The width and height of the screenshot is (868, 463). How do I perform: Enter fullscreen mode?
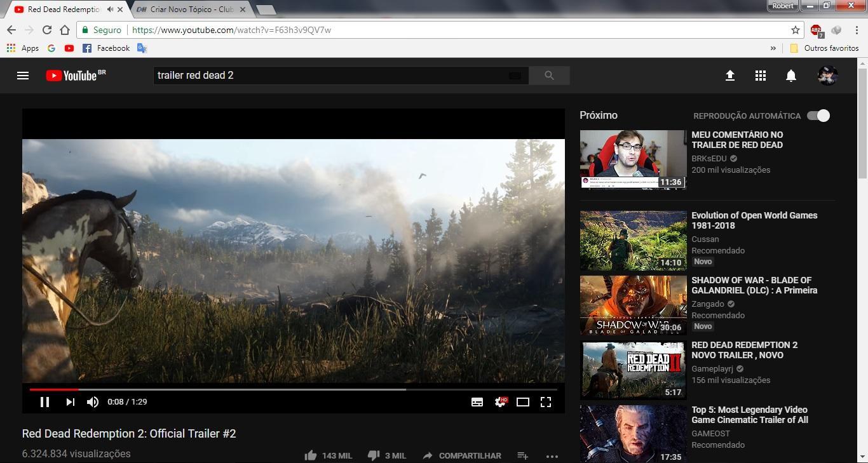[x=546, y=402]
